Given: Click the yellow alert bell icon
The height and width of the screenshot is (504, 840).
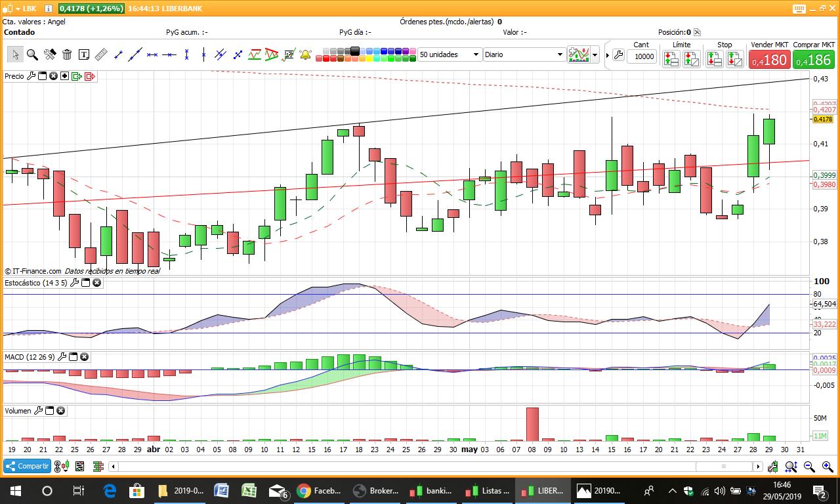Looking at the screenshot, I should pos(305,54).
